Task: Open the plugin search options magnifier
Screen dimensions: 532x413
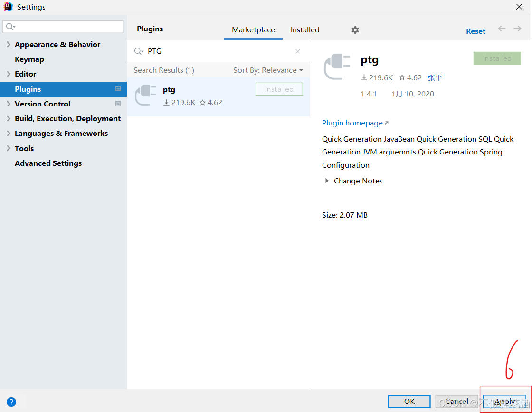Action: [x=139, y=51]
